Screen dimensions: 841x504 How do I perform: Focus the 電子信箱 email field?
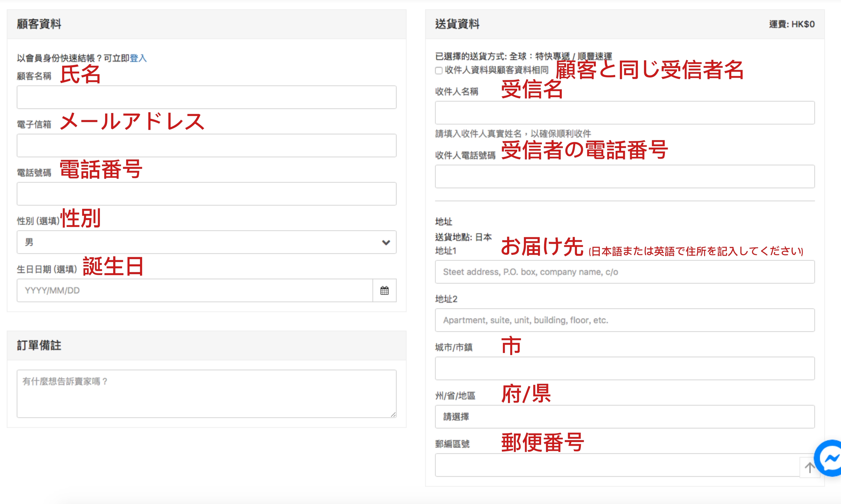point(206,146)
